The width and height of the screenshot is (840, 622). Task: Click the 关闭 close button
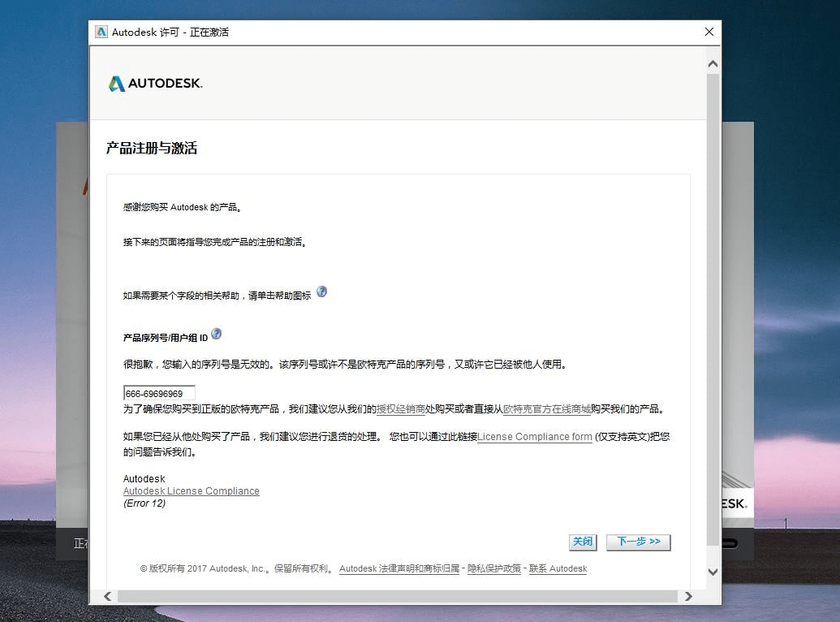[x=582, y=542]
